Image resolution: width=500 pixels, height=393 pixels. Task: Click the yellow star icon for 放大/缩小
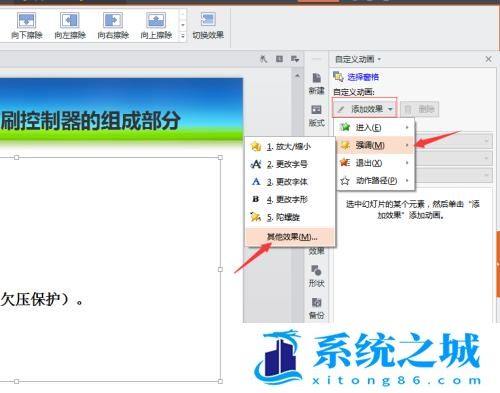256,146
